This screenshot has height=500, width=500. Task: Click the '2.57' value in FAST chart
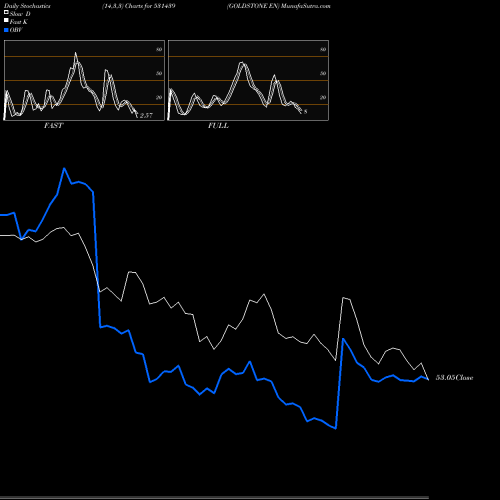tap(146, 116)
